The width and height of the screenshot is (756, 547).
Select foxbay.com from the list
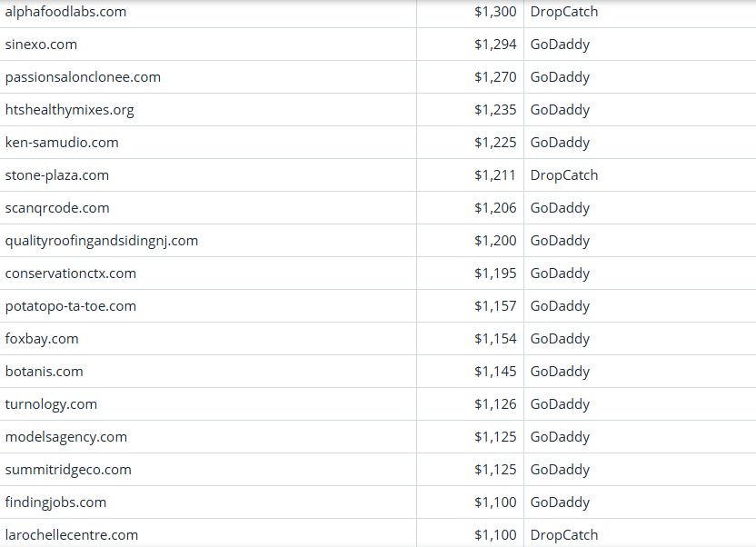click(x=42, y=339)
